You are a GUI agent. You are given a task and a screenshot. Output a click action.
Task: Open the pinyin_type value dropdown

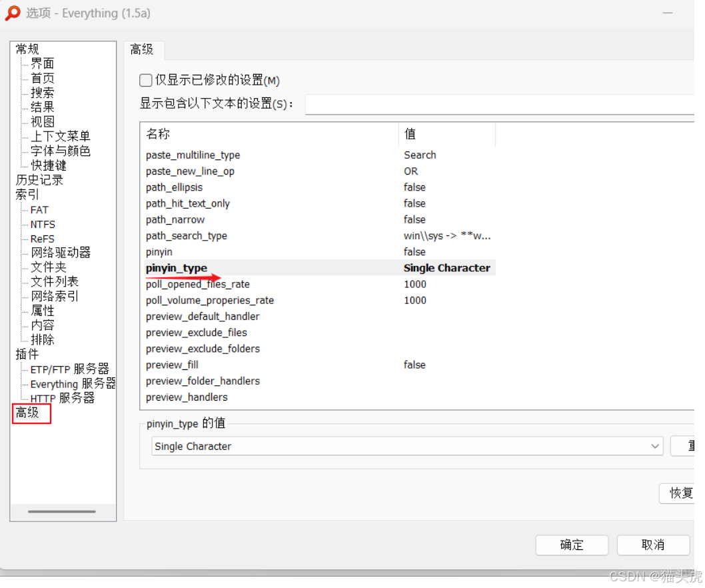(x=407, y=446)
